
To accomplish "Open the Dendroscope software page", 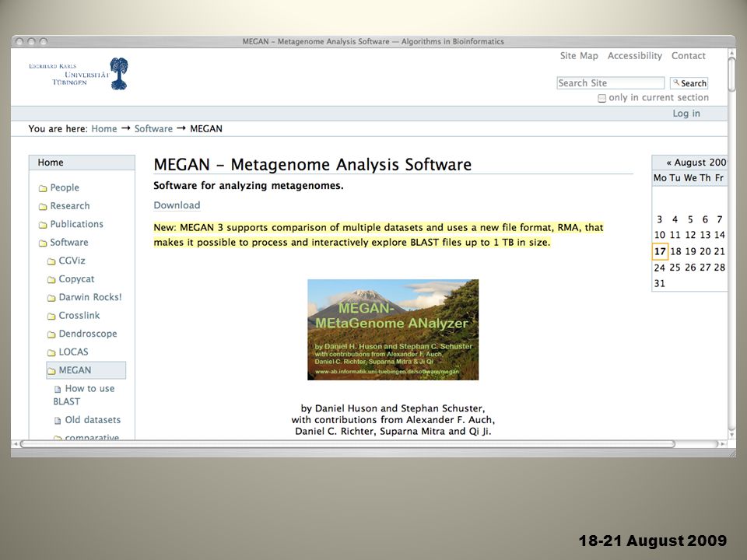I will pos(88,334).
